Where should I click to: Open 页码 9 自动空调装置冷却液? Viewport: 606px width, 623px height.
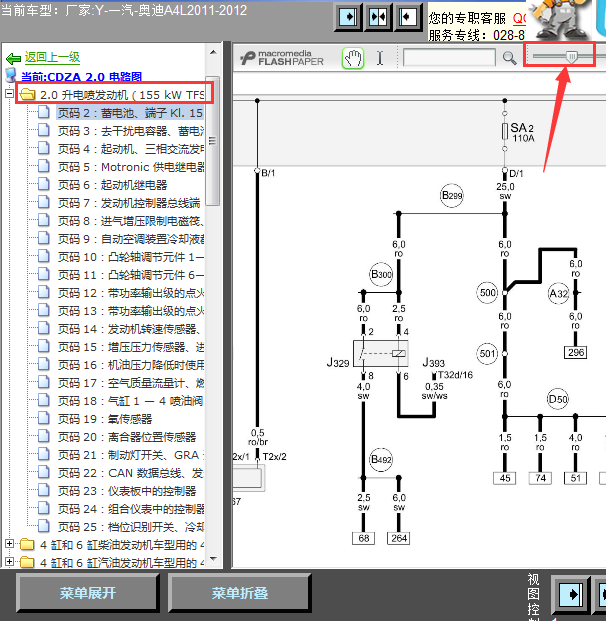pyautogui.click(x=131, y=239)
